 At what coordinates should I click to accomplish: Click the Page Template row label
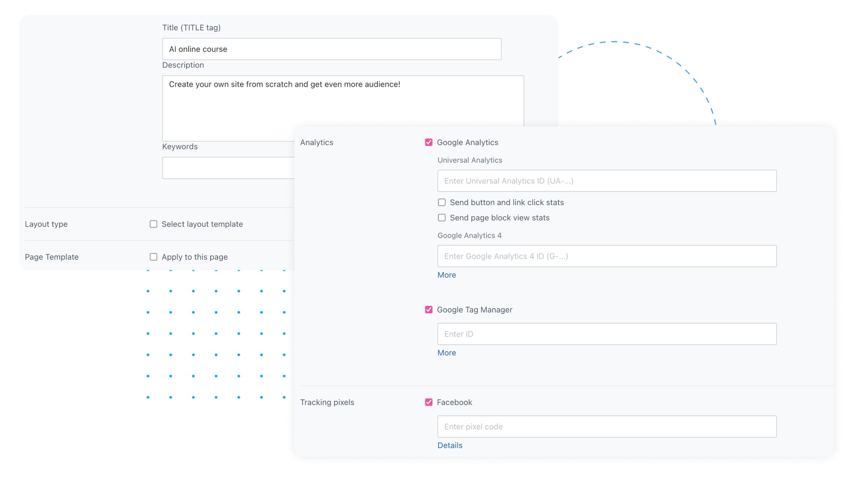tap(52, 257)
